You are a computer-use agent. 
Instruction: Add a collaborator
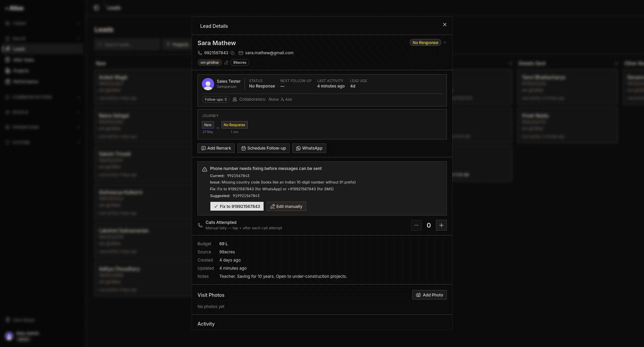(x=286, y=99)
